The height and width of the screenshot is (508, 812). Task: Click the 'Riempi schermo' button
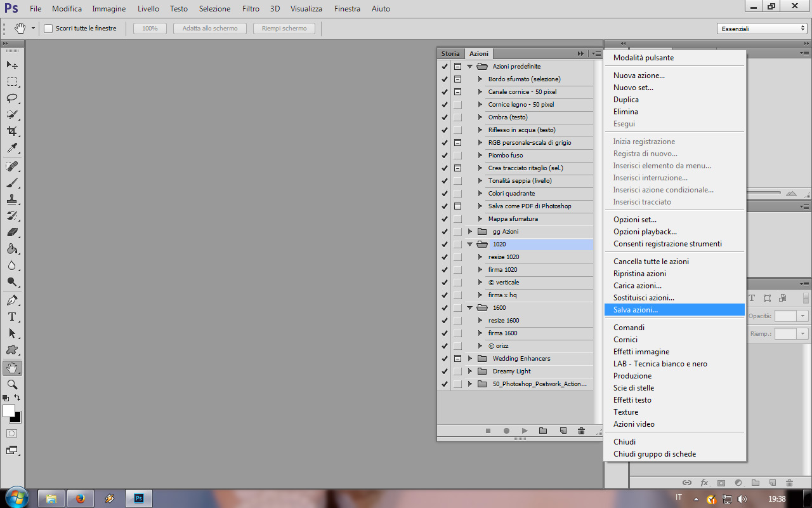click(284, 29)
